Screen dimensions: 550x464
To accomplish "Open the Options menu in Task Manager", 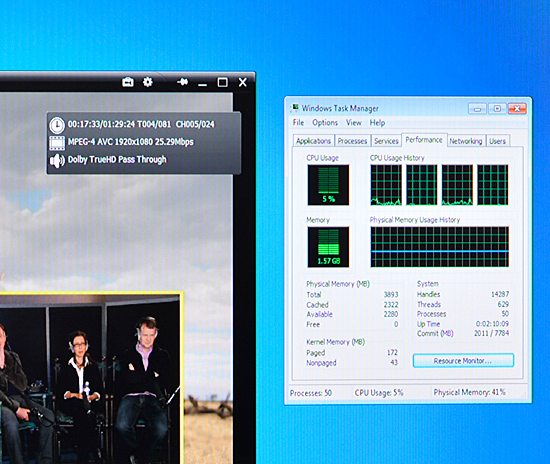I will pos(325,123).
